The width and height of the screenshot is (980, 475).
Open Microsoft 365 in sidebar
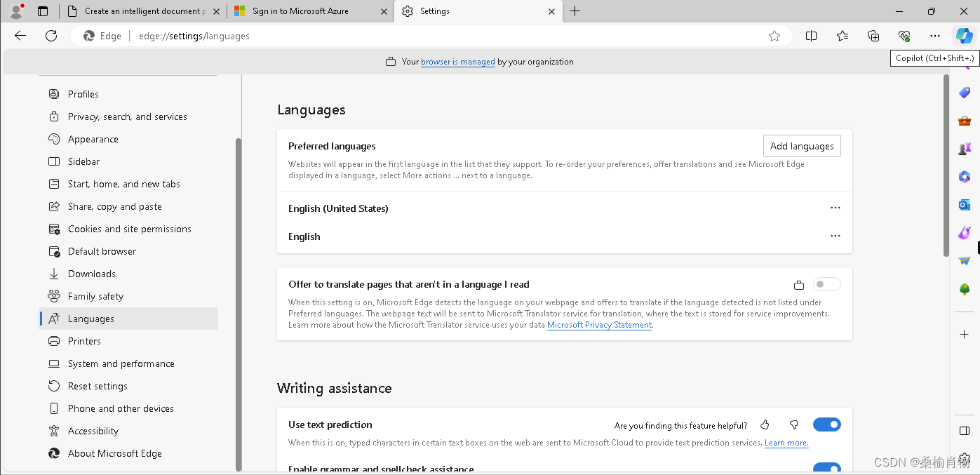point(965,177)
